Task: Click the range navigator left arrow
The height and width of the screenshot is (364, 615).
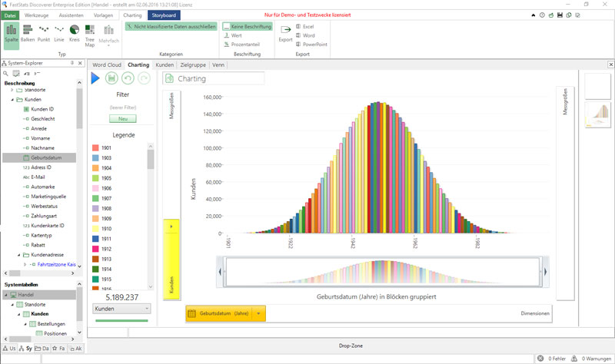Action: 220,272
